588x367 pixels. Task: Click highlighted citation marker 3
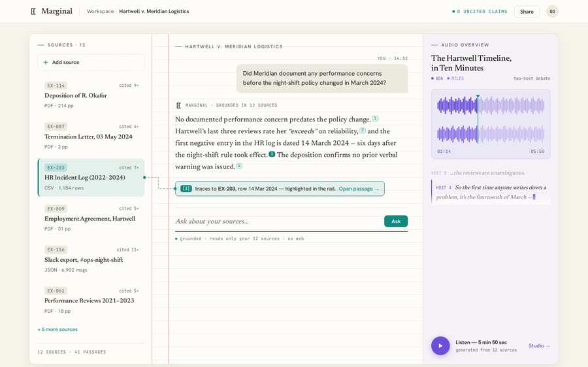272,154
